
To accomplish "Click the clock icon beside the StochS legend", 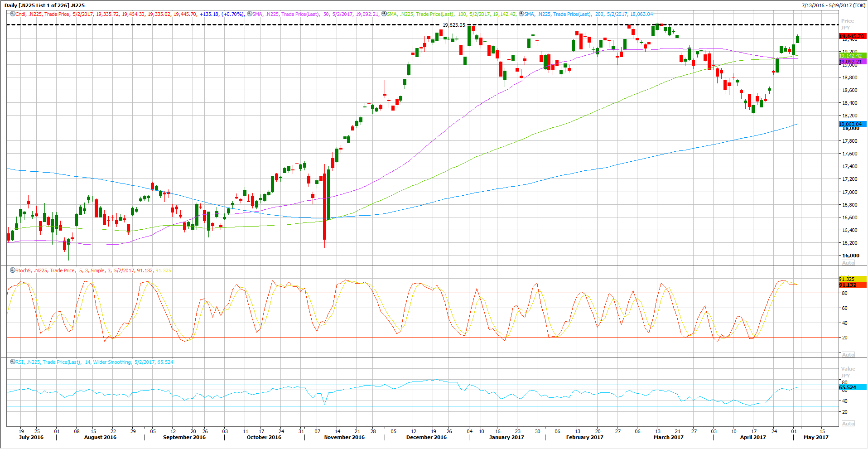I will (x=13, y=270).
